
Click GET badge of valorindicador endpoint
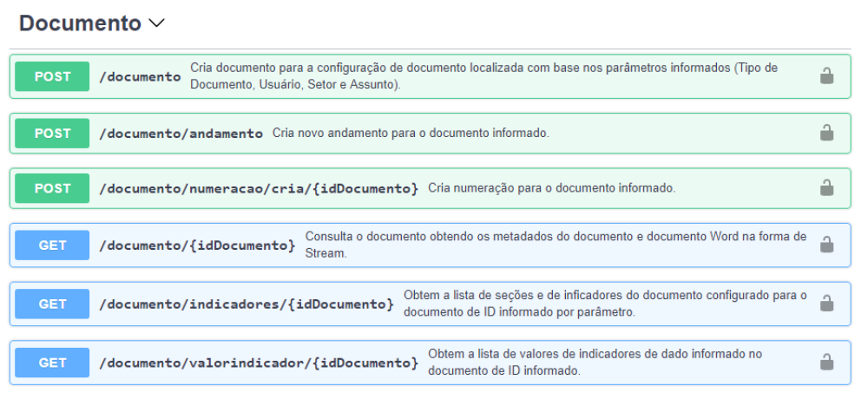52,362
